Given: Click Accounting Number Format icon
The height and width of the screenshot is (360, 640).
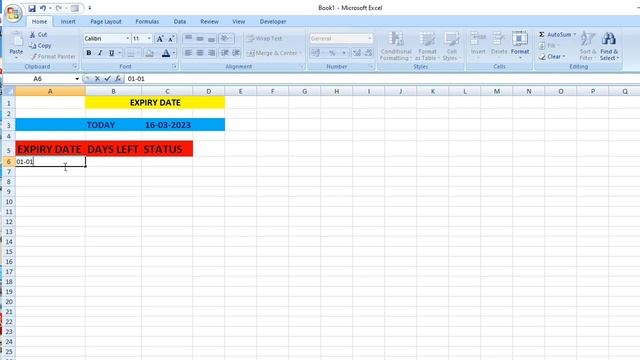Looking at the screenshot, I should click(316, 53).
